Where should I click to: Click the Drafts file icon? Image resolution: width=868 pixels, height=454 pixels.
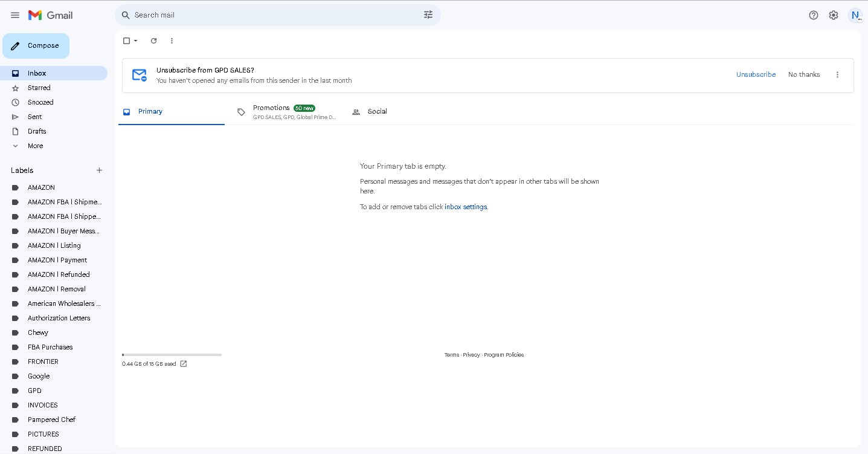pyautogui.click(x=16, y=131)
